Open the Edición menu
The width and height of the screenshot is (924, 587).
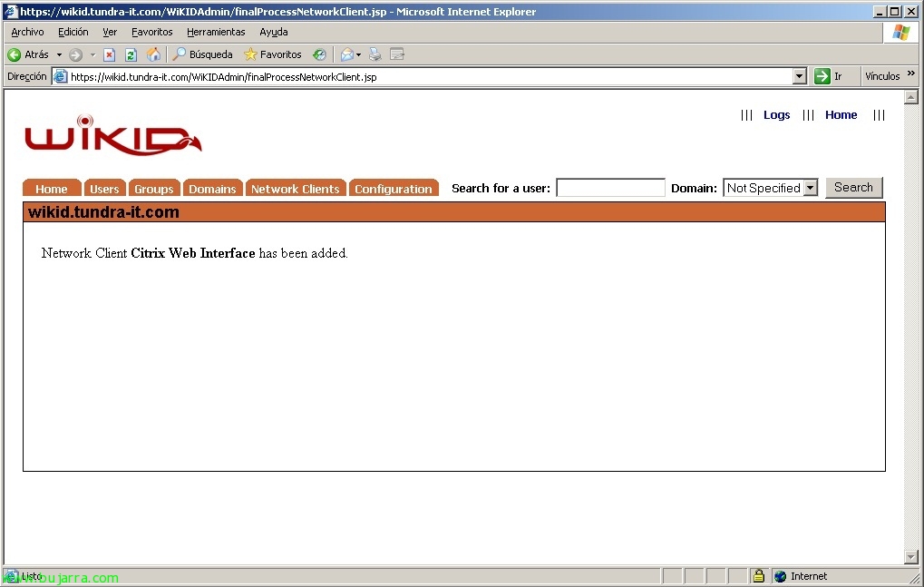(x=73, y=32)
